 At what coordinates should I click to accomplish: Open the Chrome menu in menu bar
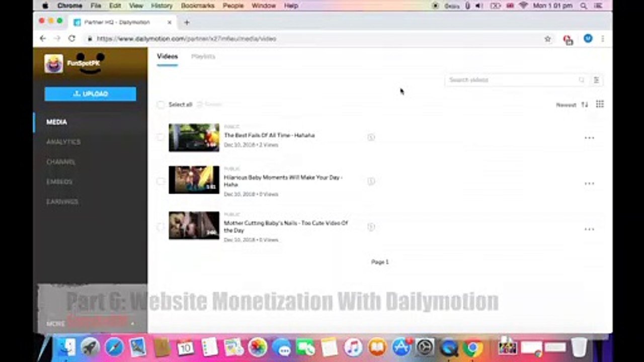(70, 6)
